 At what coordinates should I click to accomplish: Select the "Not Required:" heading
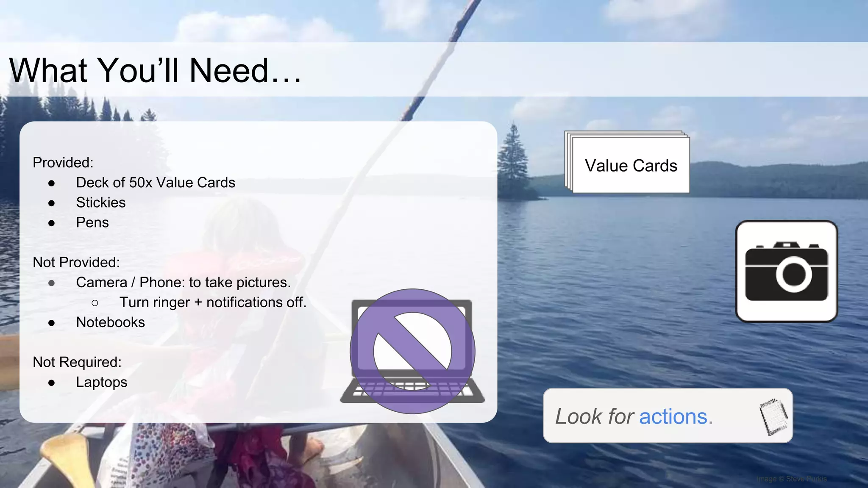pyautogui.click(x=77, y=362)
